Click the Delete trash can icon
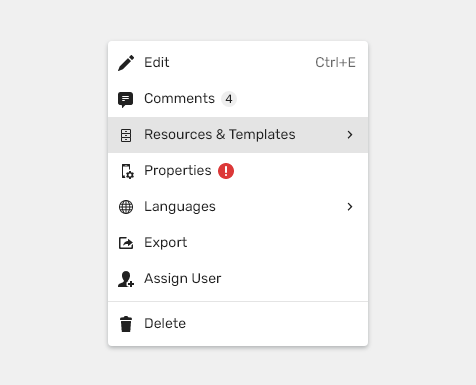Image resolution: width=476 pixels, height=385 pixels. pos(126,324)
